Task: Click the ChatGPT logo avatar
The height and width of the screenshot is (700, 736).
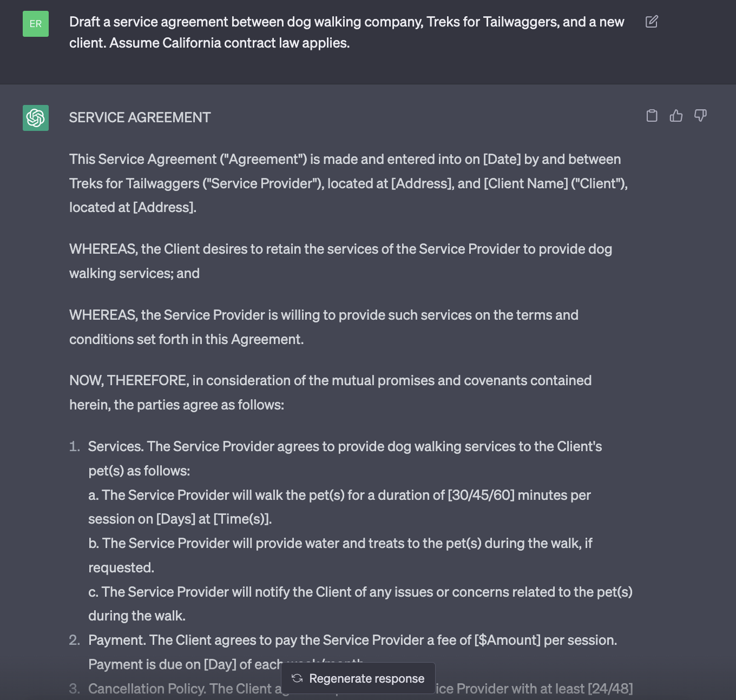Action: [x=36, y=118]
